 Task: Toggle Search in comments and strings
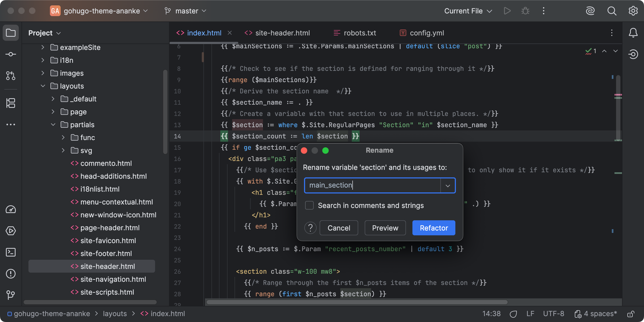pyautogui.click(x=309, y=206)
